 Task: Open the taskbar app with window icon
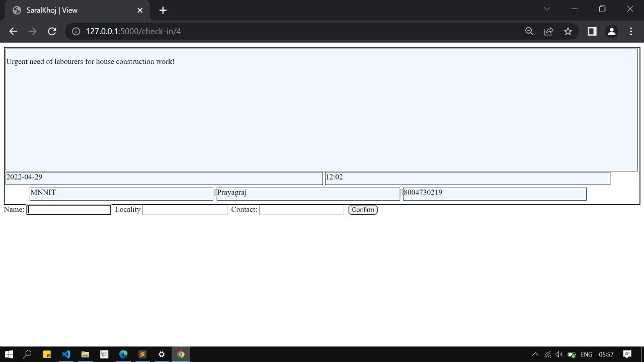[104, 354]
